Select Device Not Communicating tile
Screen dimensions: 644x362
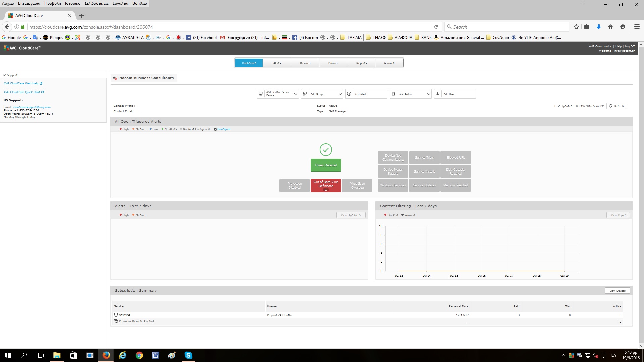(393, 157)
